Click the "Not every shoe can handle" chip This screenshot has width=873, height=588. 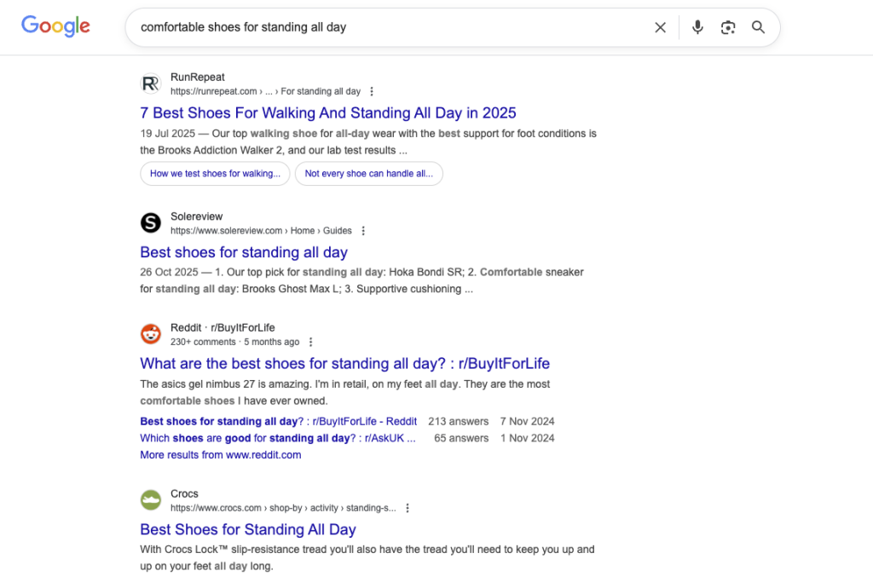pyautogui.click(x=368, y=173)
